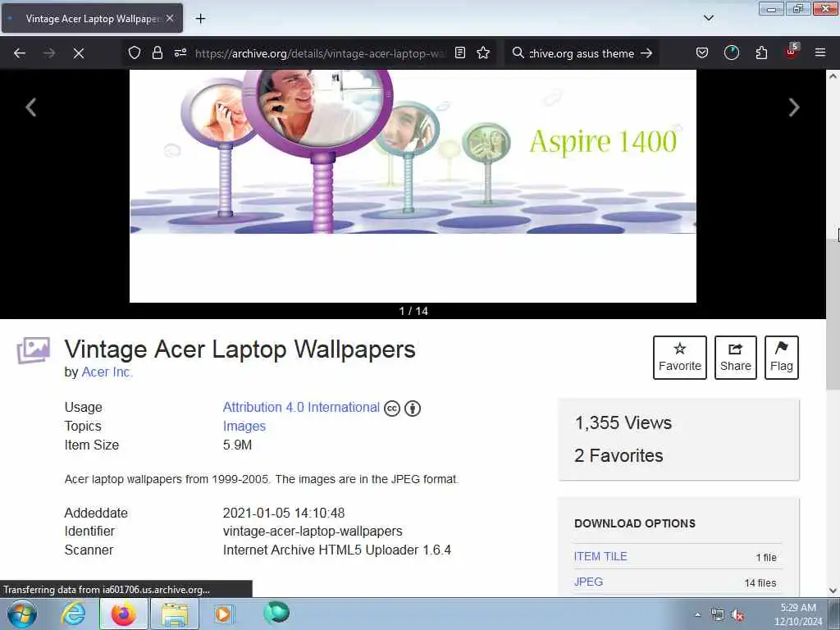Show next image in carousel
Screen dimensions: 840x630
click(x=794, y=107)
